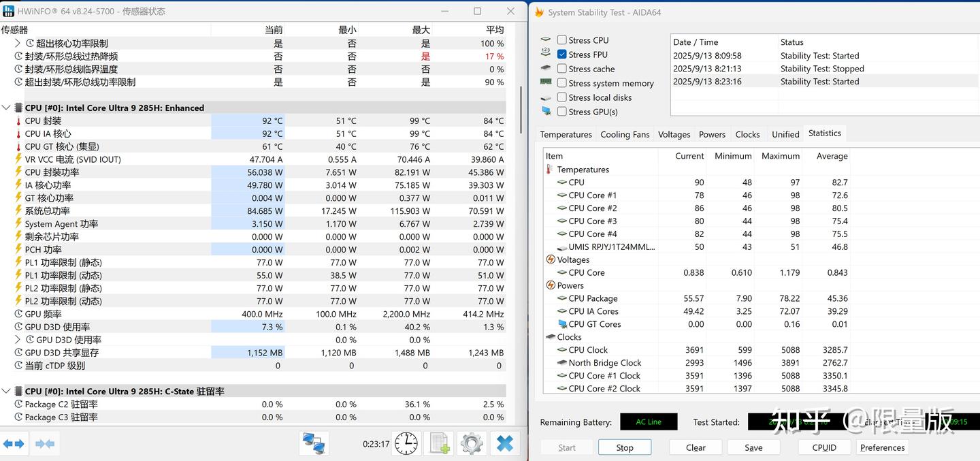Click the memory stick icon beside Stress system memory

pyautogui.click(x=546, y=82)
